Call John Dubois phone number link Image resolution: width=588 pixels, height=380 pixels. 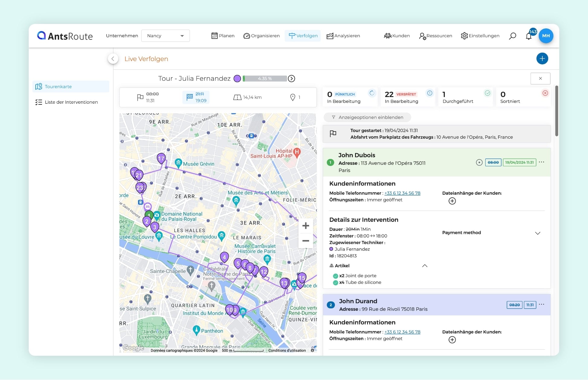click(x=402, y=193)
